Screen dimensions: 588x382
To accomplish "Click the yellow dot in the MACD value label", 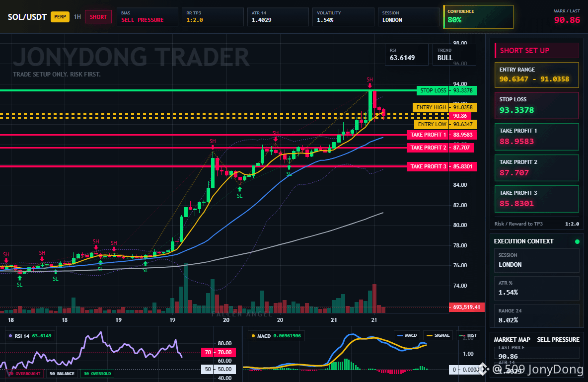I will (x=253, y=336).
